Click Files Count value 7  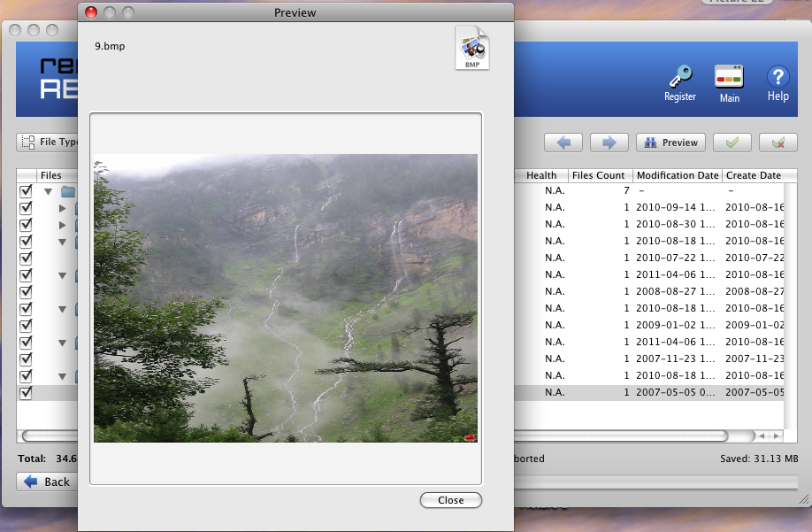click(626, 190)
